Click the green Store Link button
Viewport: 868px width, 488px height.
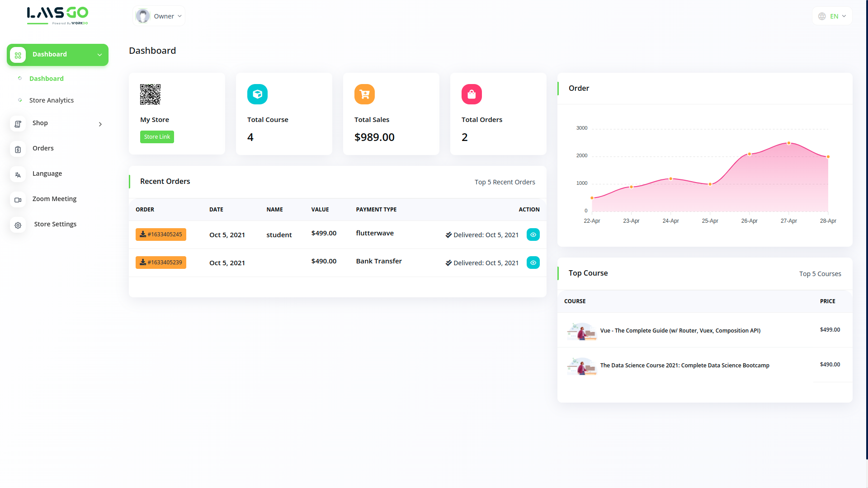157,137
